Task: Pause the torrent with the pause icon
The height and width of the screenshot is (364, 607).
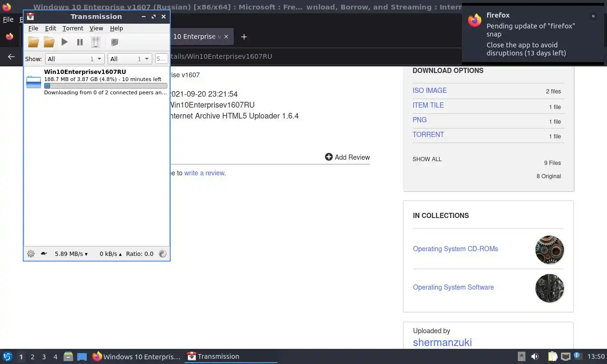Action: [80, 42]
